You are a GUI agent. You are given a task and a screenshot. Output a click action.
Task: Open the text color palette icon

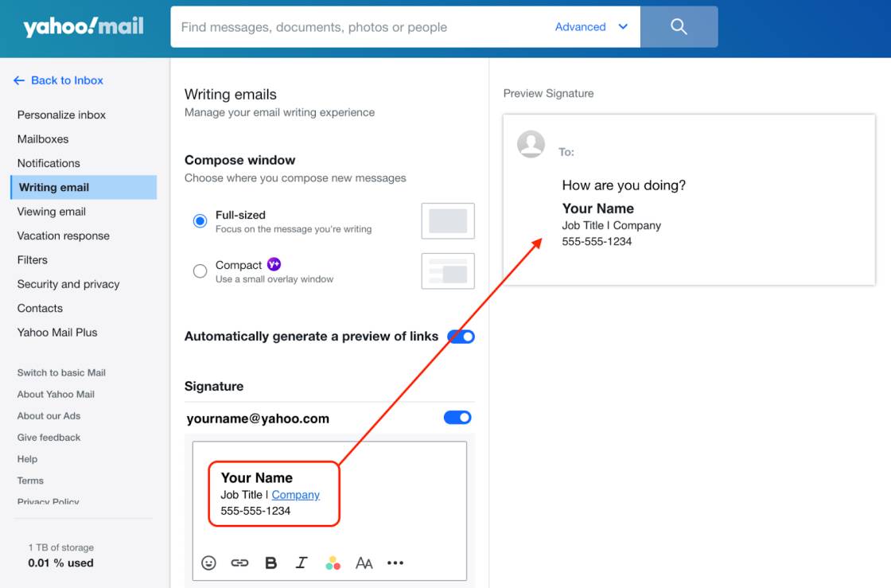point(333,563)
